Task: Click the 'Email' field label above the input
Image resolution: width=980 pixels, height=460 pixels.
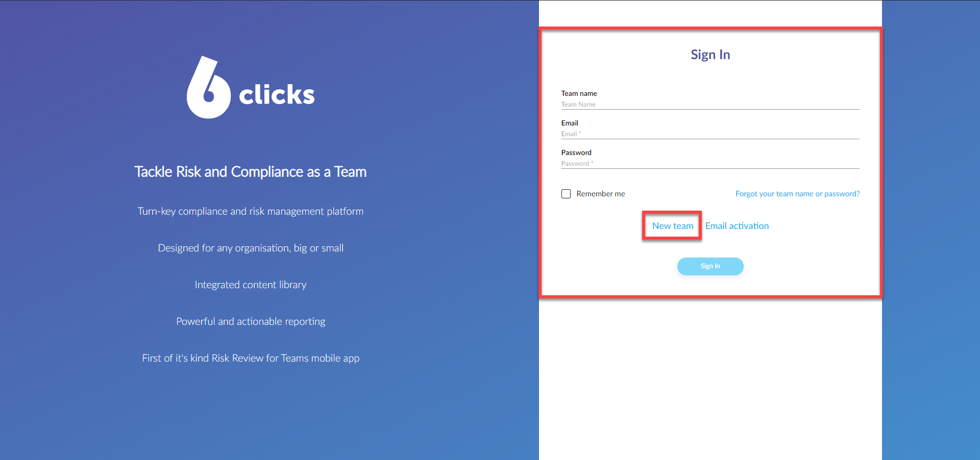Action: (570, 123)
